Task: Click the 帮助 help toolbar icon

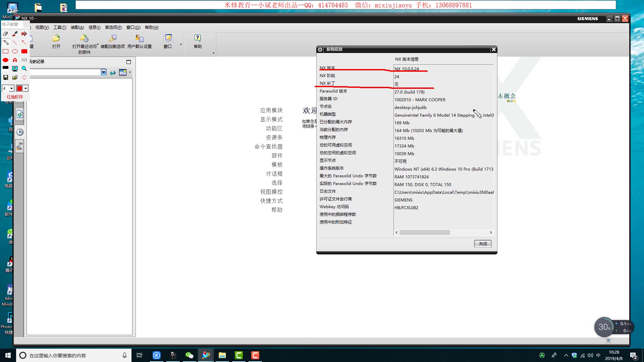Action: [x=198, y=38]
